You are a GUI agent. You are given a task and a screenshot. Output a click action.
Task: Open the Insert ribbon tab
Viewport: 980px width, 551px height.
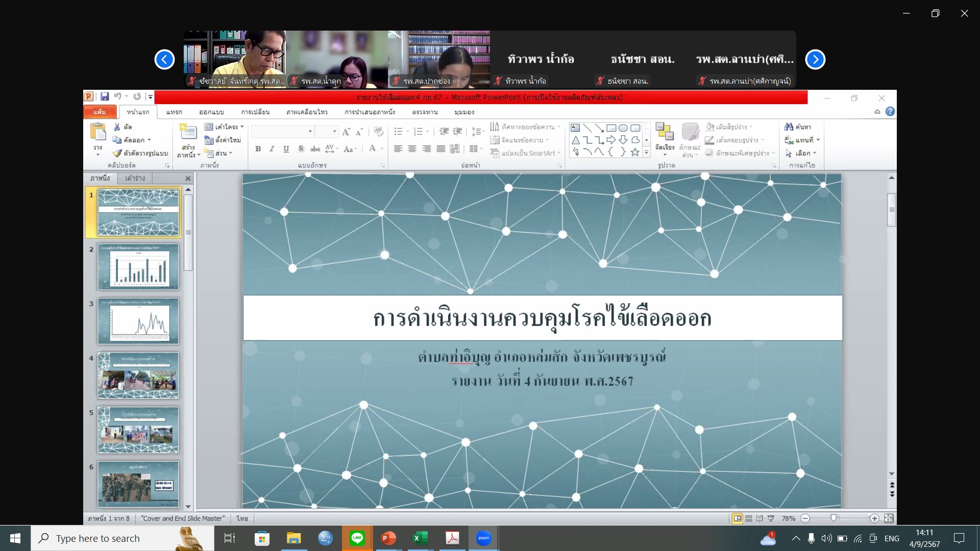[174, 112]
